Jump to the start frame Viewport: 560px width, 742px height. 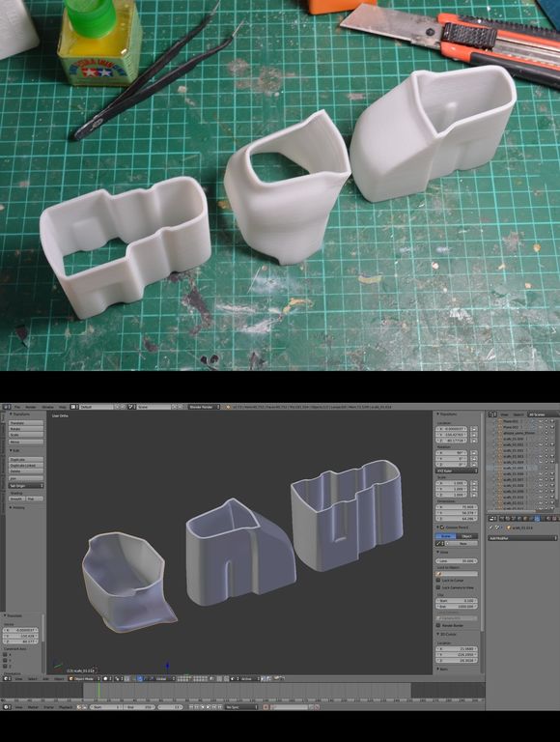point(191,707)
